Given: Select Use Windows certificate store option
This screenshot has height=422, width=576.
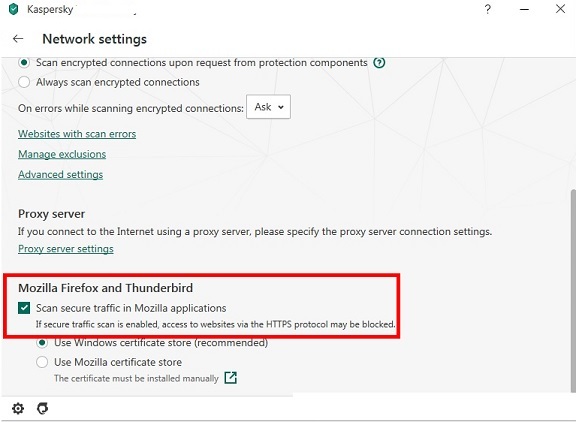Looking at the screenshot, I should [42, 343].
